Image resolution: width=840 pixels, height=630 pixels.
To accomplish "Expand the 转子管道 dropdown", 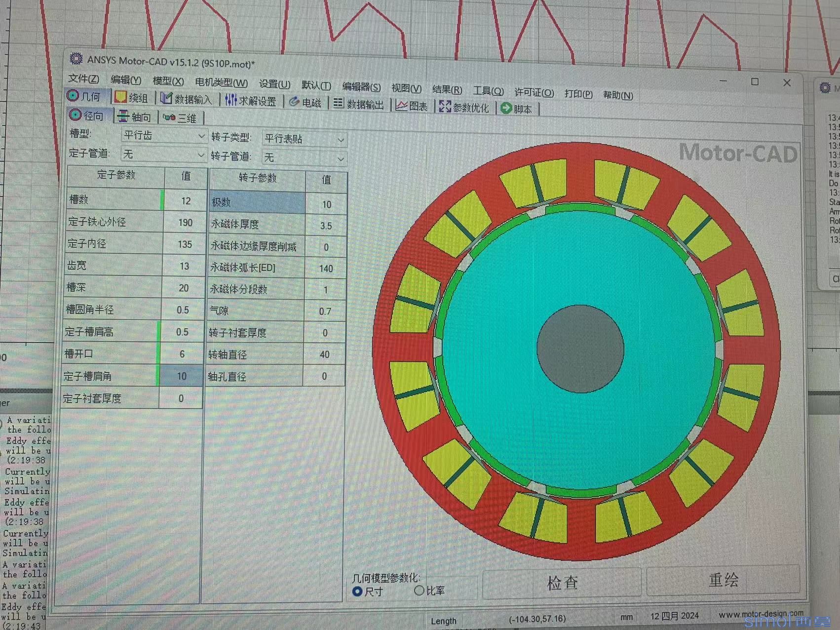I will click(340, 158).
